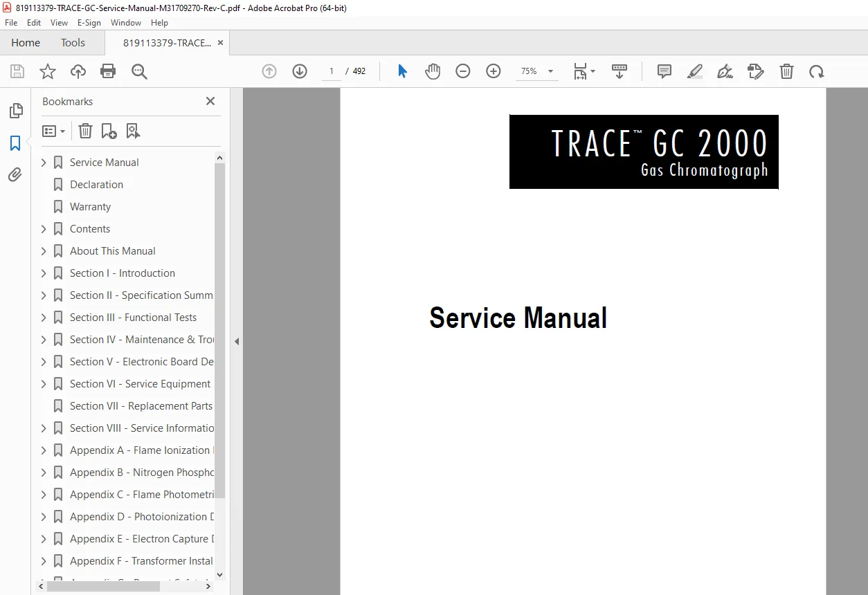Screen dimensions: 868x595
Task: Print the document via printer icon
Action: 108,71
